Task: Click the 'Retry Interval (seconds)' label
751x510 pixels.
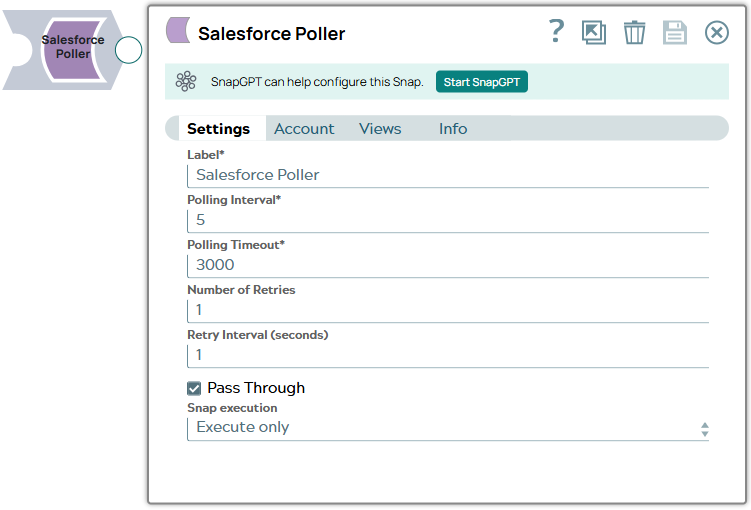Action: [258, 335]
